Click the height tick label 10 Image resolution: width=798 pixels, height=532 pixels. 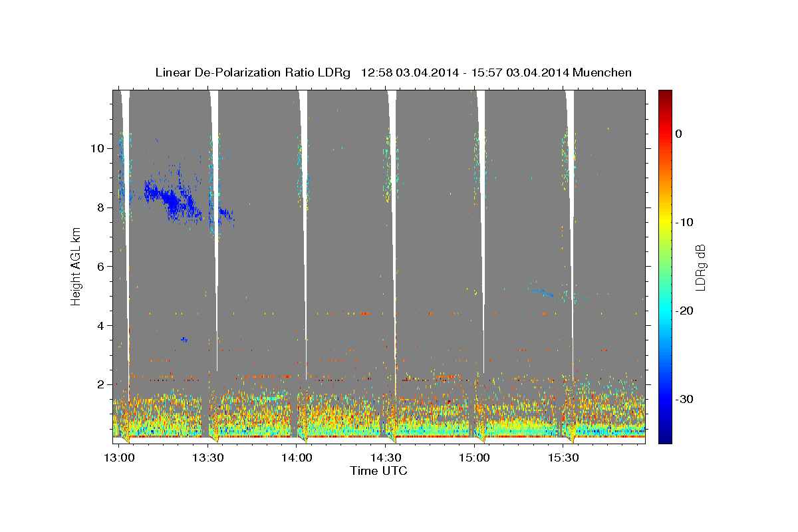pyautogui.click(x=99, y=148)
